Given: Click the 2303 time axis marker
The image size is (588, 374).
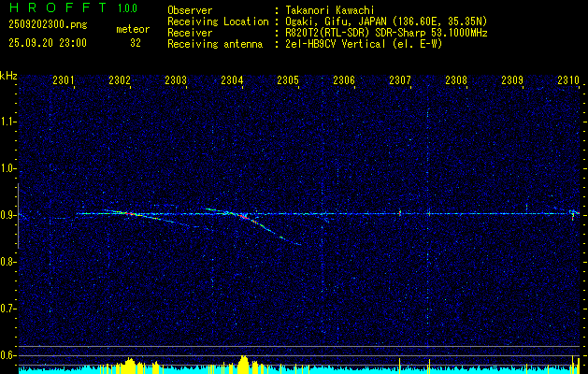Looking at the screenshot, I should tap(176, 79).
